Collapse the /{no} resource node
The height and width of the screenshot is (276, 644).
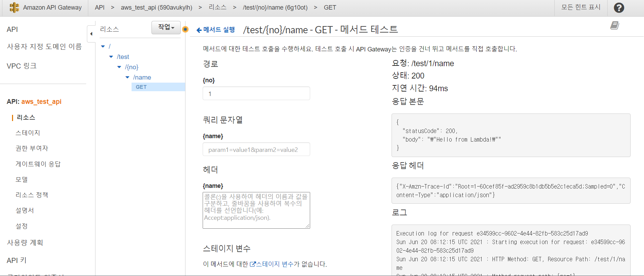pyautogui.click(x=119, y=67)
